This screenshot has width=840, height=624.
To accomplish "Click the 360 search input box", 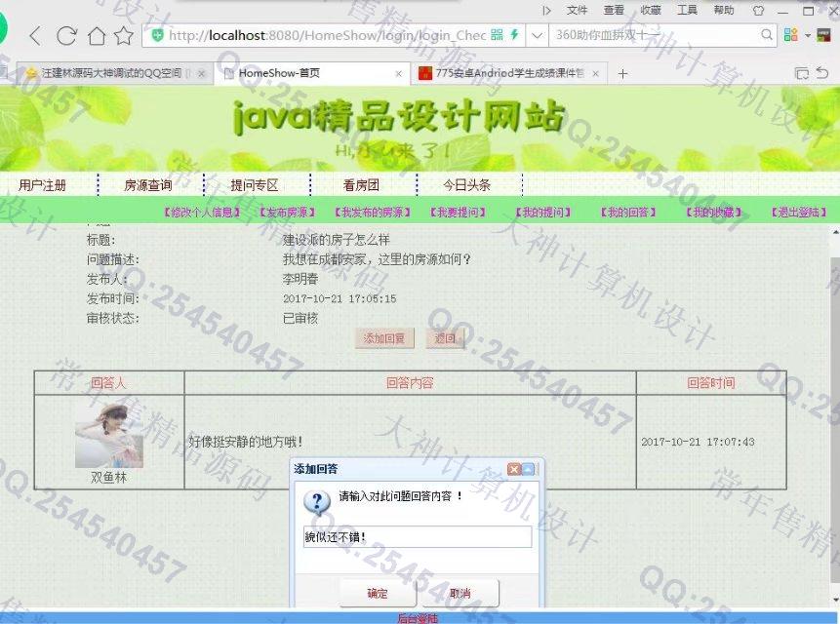I will coord(657,35).
